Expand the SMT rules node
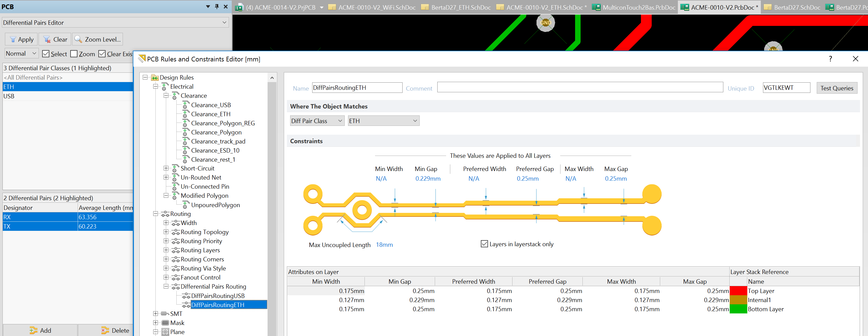 156,313
